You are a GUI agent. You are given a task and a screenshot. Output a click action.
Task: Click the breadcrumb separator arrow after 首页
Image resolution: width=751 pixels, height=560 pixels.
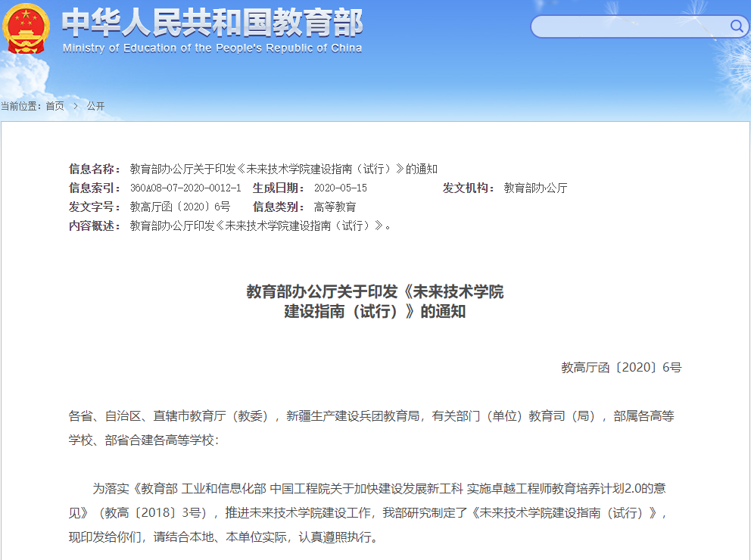(75, 107)
